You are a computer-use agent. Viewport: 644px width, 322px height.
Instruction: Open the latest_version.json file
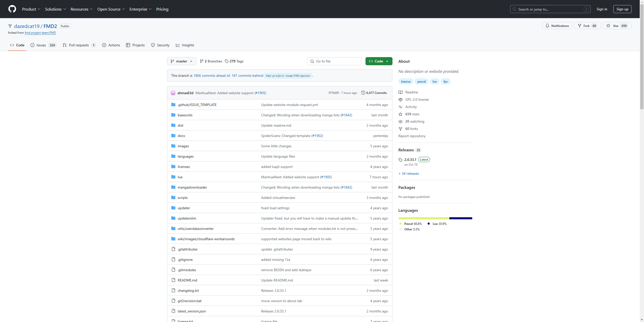[192, 311]
